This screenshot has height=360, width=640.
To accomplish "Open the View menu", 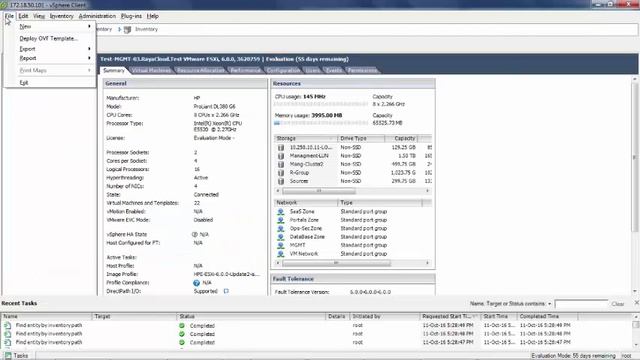I will pos(39,16).
